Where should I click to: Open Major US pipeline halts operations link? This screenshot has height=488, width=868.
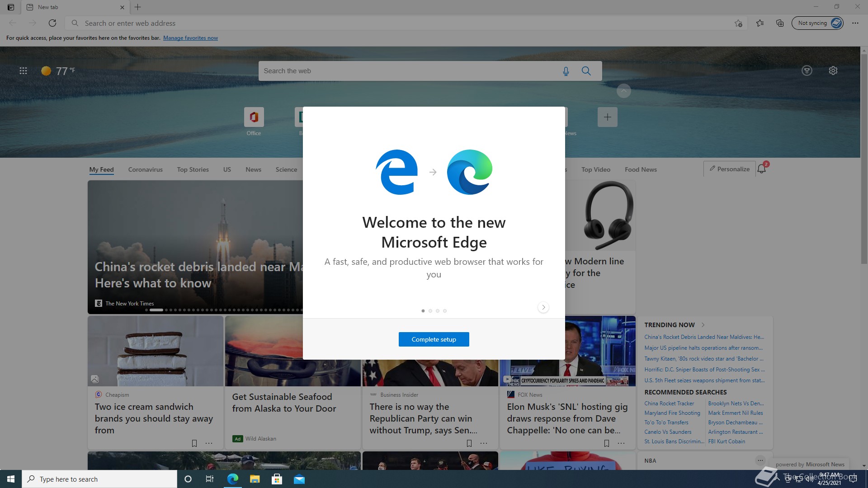click(x=703, y=348)
